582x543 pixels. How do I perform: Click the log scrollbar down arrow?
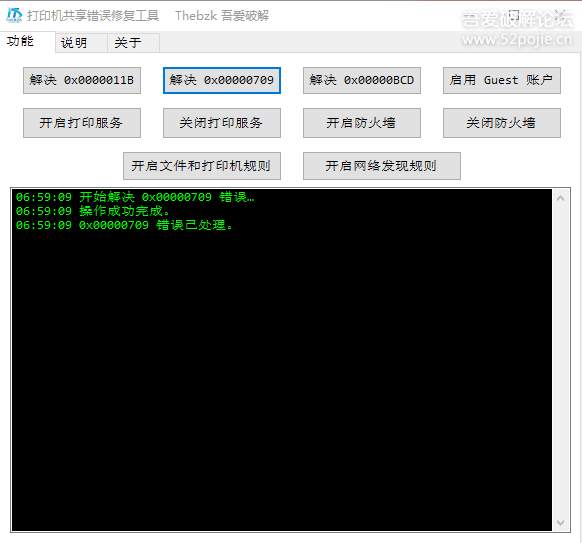560,523
